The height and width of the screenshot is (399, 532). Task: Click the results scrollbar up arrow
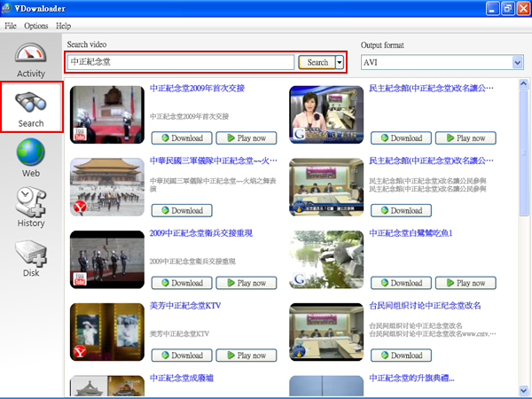[523, 84]
